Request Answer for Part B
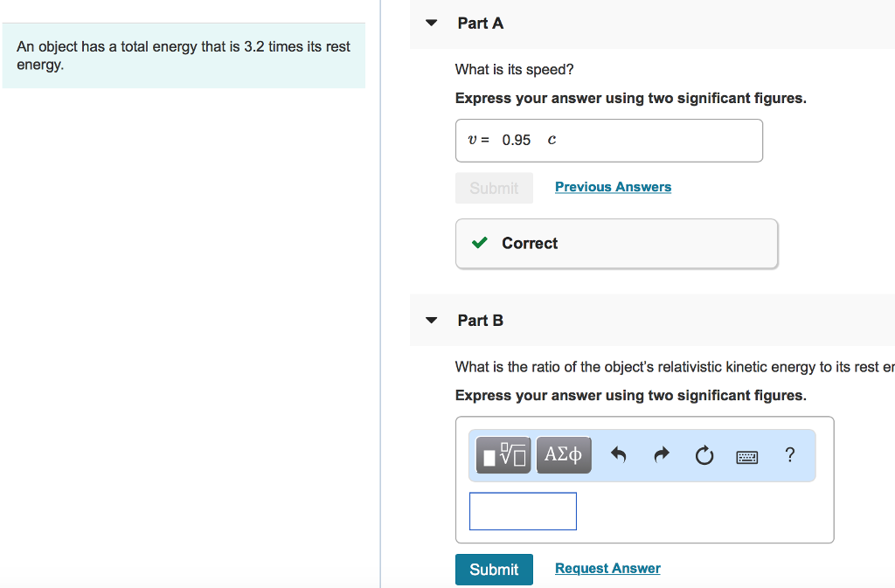 607,568
